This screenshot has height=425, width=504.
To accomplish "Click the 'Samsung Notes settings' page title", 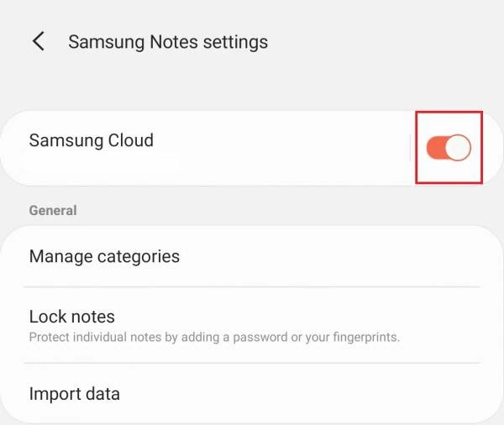I will click(168, 42).
